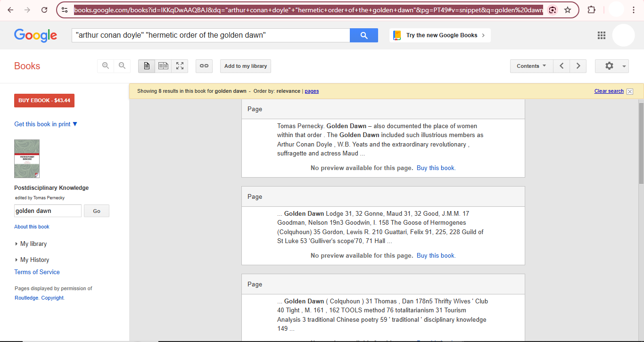
Task: Expand My library section
Action: [x=31, y=244]
